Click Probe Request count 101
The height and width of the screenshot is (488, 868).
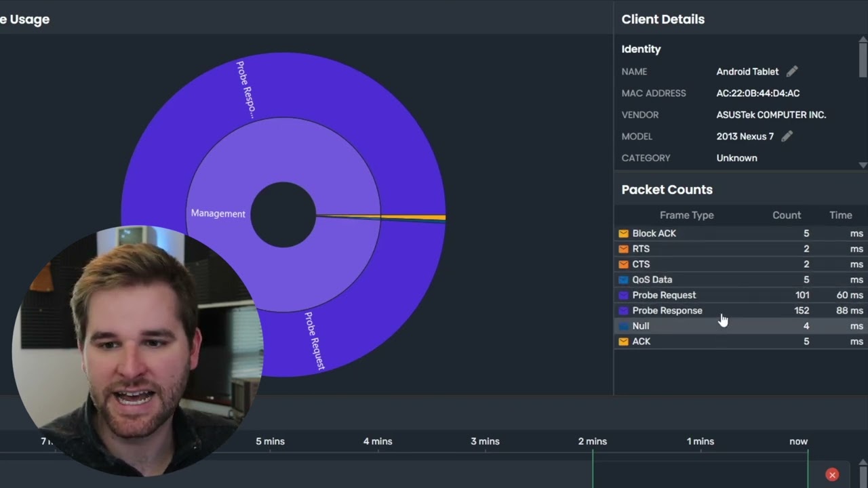[802, 295]
